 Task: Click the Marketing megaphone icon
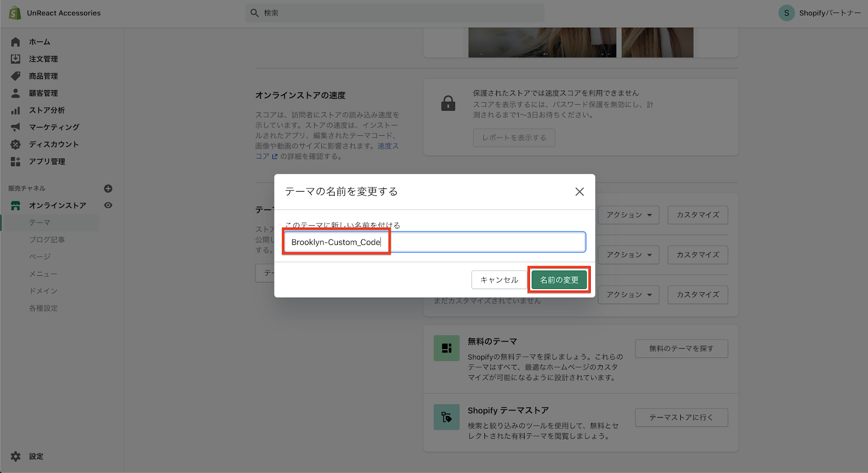[x=16, y=127]
